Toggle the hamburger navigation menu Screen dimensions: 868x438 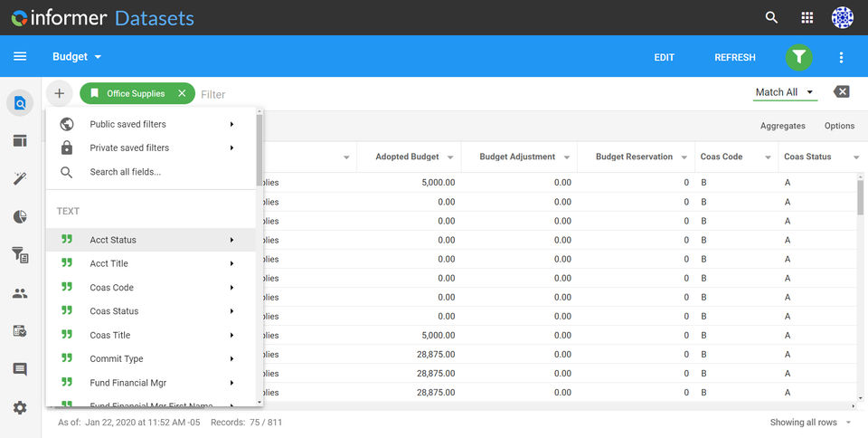pos(20,56)
